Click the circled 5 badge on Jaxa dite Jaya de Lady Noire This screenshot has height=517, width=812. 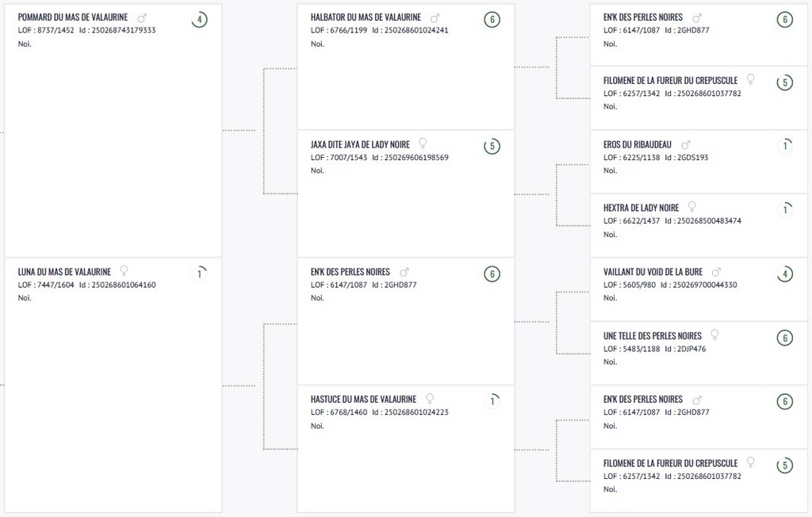point(492,147)
